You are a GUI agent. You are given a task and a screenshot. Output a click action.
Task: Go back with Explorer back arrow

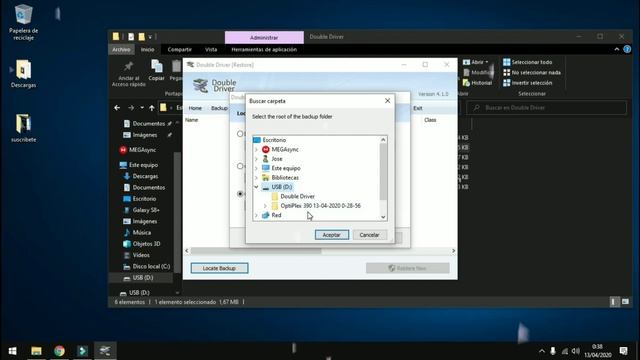(x=117, y=108)
